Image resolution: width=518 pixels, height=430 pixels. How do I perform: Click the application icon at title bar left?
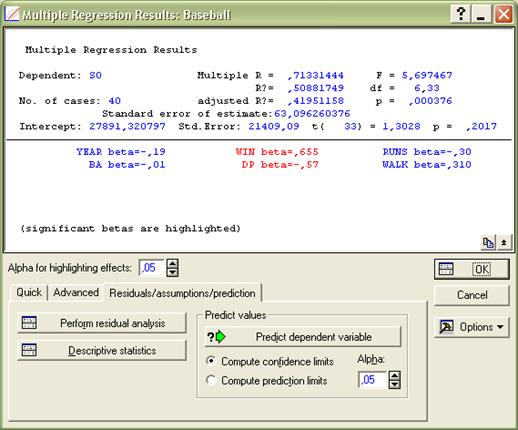tap(11, 14)
